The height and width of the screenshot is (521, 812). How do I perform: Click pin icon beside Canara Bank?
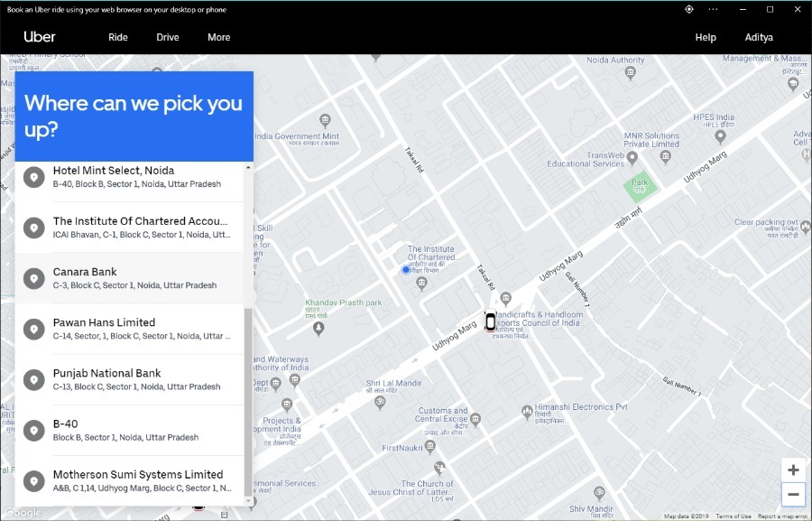tap(34, 278)
